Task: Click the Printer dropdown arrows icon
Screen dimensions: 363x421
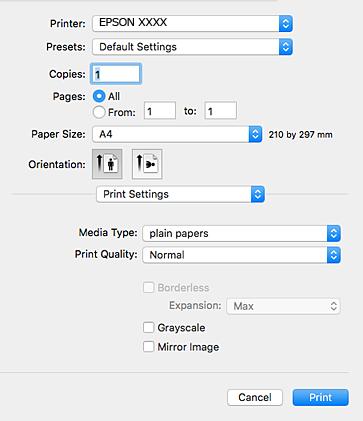Action: (286, 24)
